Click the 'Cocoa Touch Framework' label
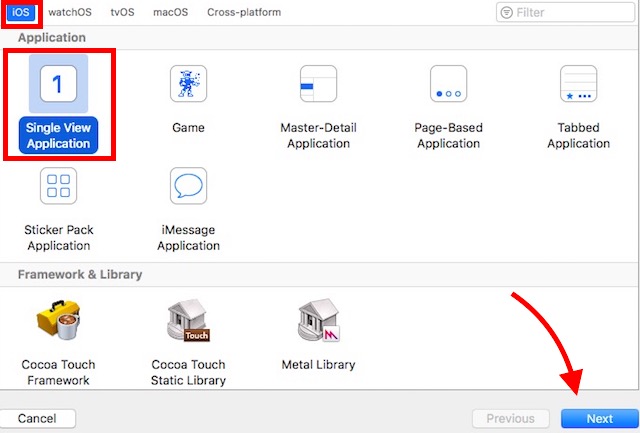Image resolution: width=640 pixels, height=433 pixels. click(x=58, y=372)
